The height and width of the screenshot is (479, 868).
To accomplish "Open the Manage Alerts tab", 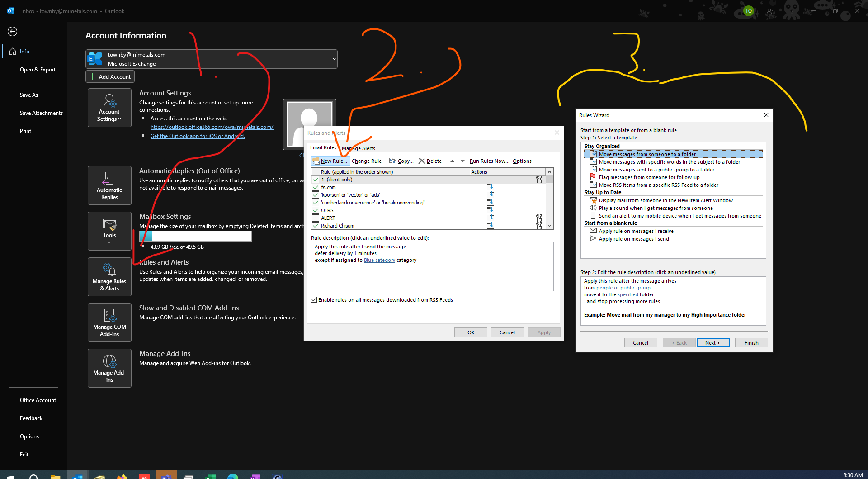I will [x=359, y=148].
